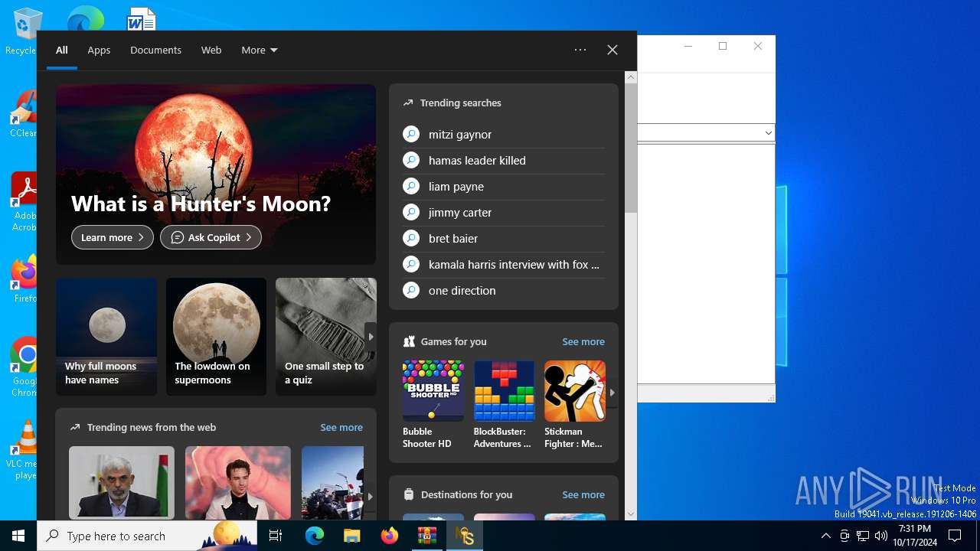
Task: Open news thumbnail of man in suit
Action: 122,482
